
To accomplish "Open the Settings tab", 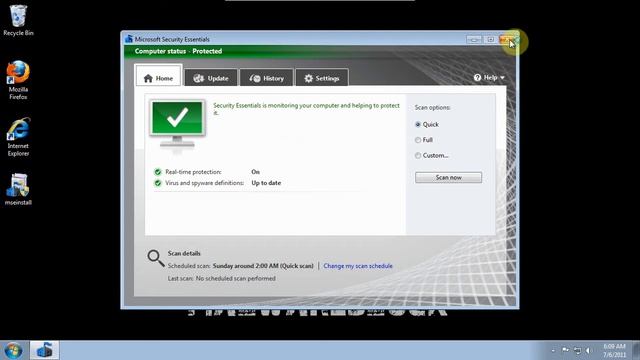I will point(322,78).
